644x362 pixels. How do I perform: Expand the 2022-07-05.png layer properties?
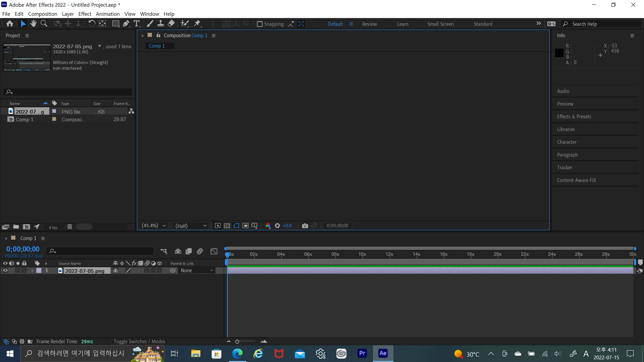pos(32,270)
